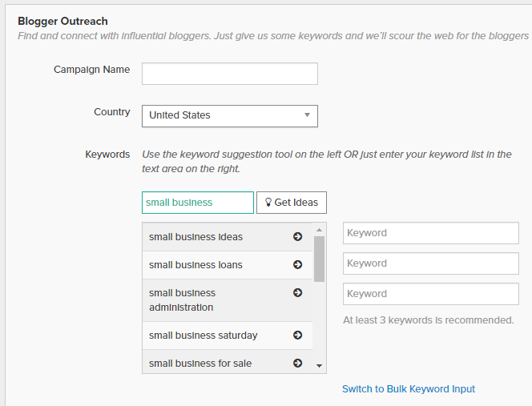Click the lightbulb icon on Get Ideas

click(x=268, y=203)
